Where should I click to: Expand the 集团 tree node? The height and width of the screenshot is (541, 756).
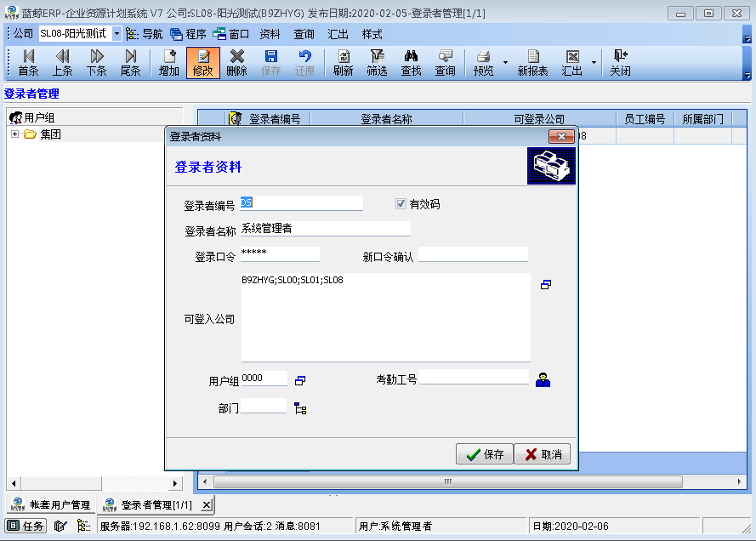point(15,134)
